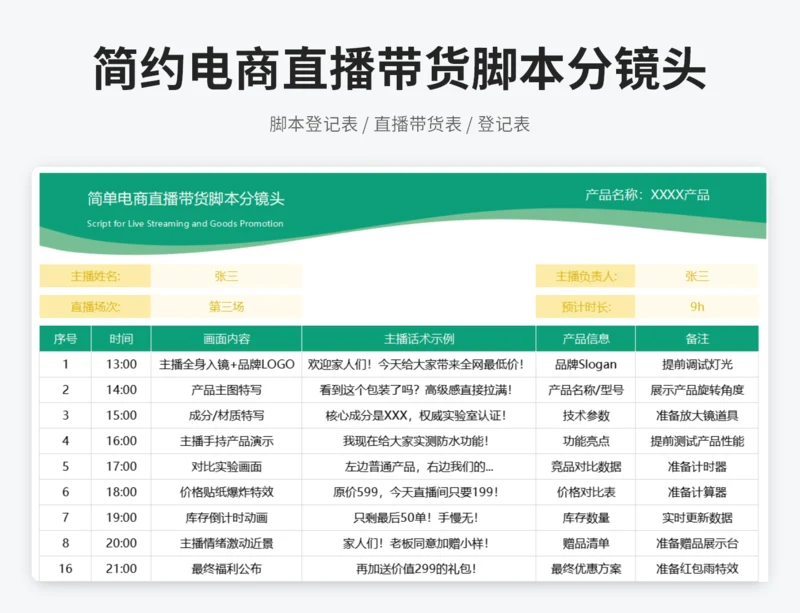Viewport: 800px width, 613px height.
Task: Click the 产品名称/型号 cell
Action: point(586,390)
